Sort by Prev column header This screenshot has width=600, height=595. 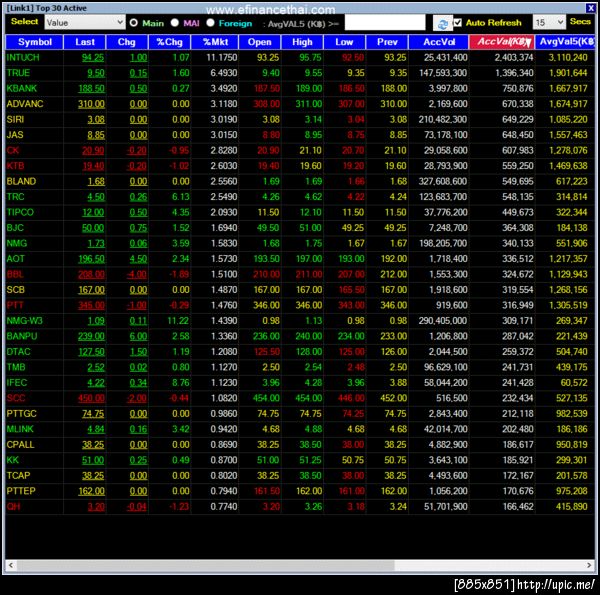(387, 42)
